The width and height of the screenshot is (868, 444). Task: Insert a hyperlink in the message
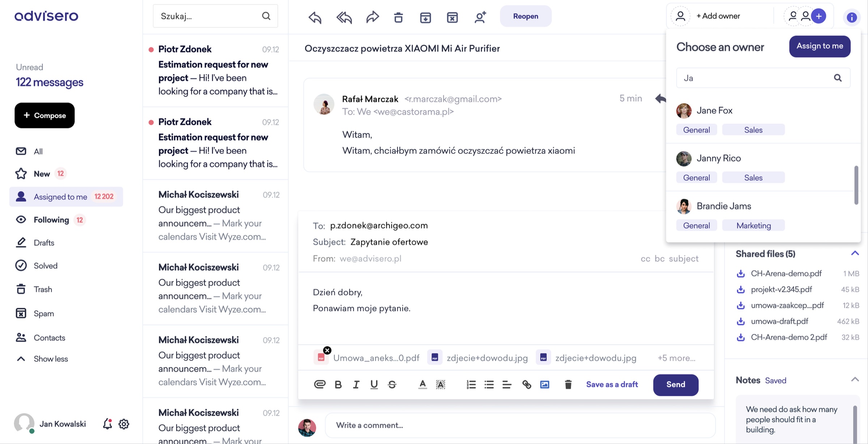527,384
